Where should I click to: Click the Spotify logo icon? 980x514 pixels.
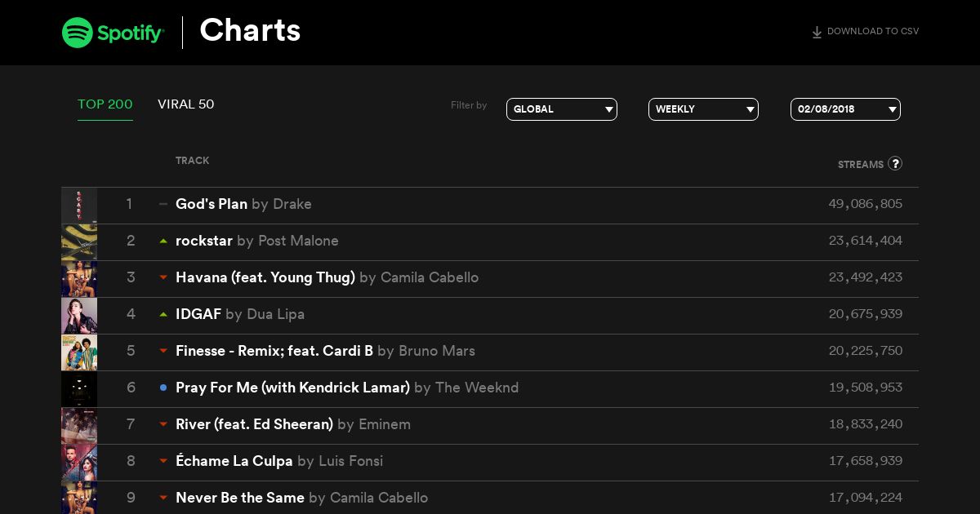[77, 33]
